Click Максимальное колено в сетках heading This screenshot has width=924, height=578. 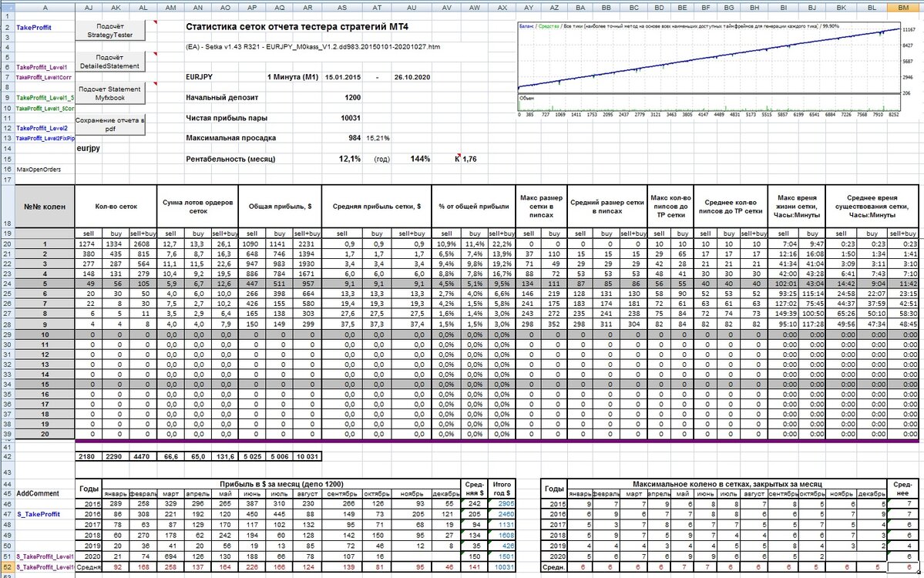(727, 484)
